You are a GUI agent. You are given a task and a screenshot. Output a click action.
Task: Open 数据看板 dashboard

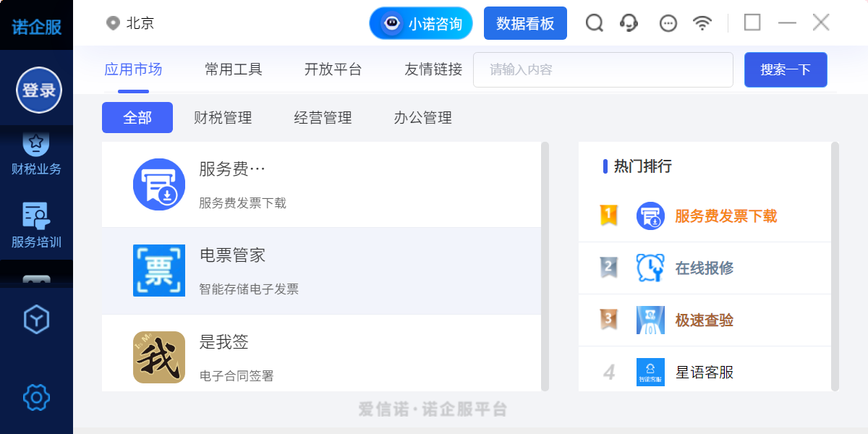coord(525,23)
